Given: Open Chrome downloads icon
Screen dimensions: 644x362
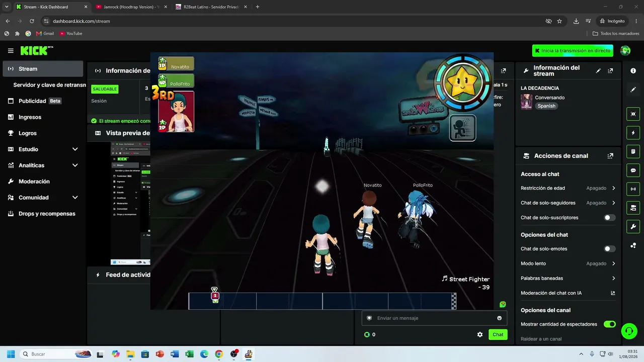Looking at the screenshot, I should 576,21.
